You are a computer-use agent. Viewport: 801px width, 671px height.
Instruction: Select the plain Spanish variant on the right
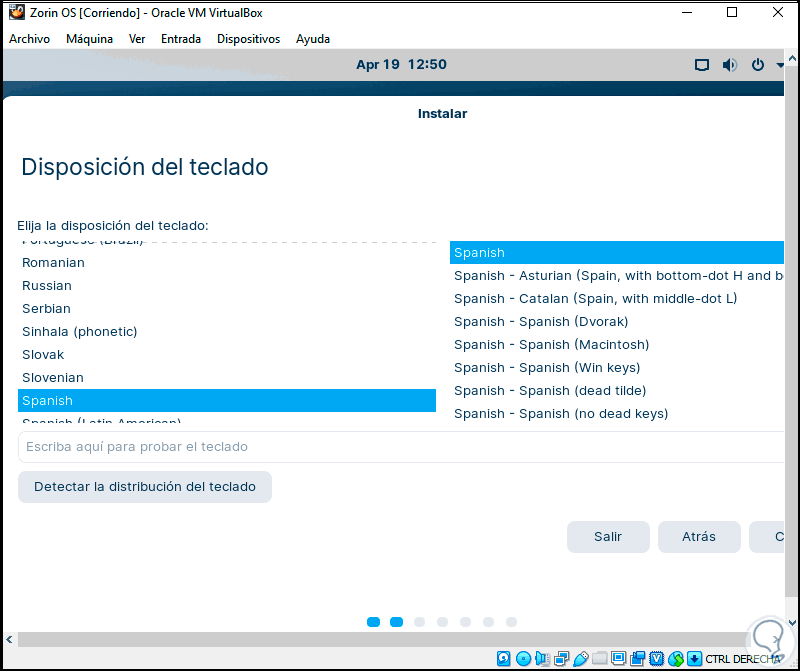coord(617,252)
